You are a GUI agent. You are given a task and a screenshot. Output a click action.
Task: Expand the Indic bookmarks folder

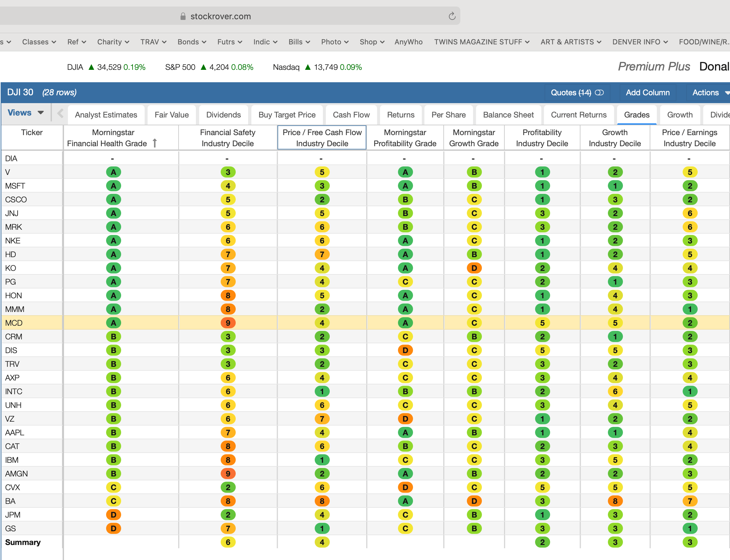click(x=265, y=42)
